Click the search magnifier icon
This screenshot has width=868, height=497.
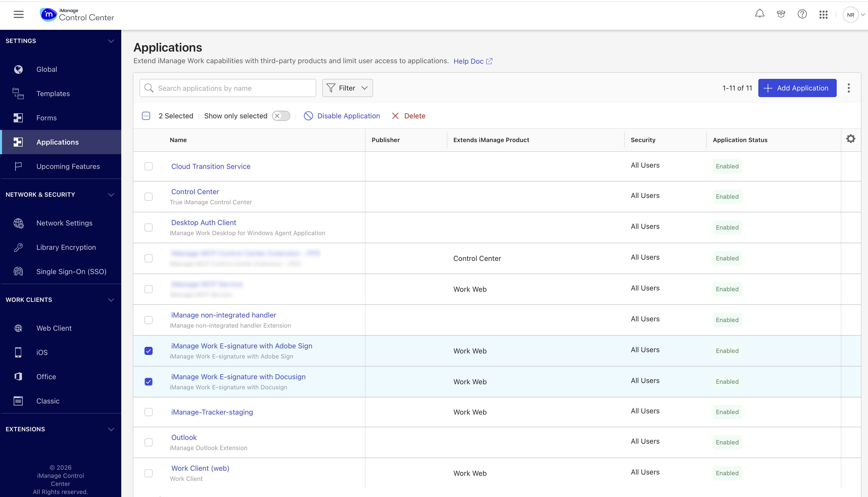click(149, 88)
